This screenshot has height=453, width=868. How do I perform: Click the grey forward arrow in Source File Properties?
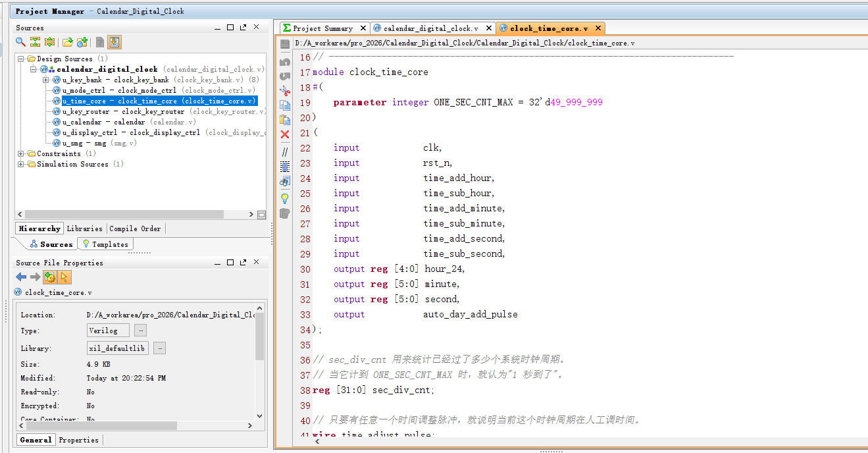(x=35, y=277)
